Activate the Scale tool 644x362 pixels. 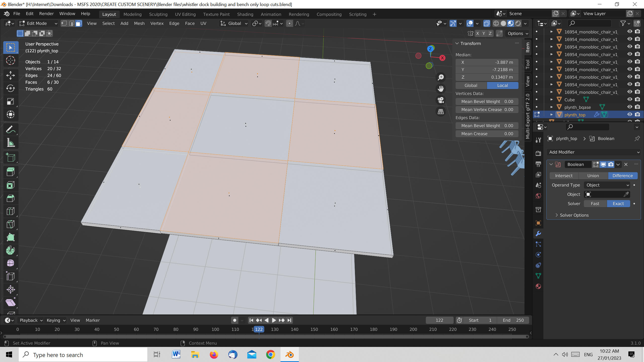(11, 101)
